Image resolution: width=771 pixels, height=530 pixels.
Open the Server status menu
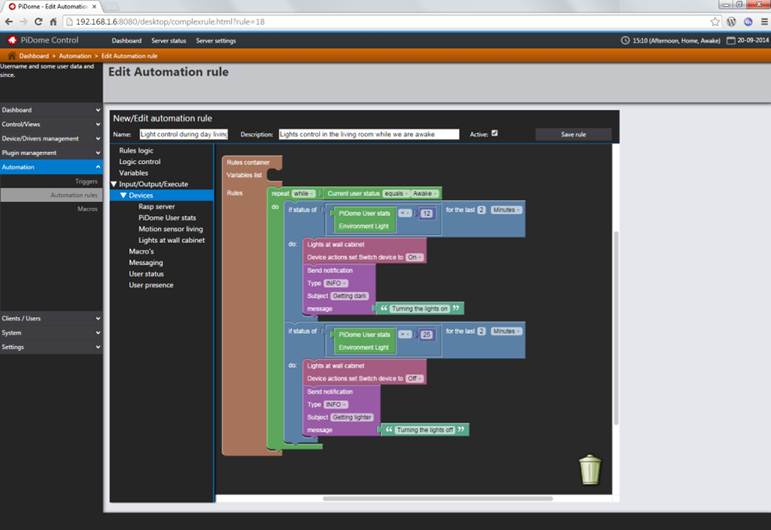168,41
